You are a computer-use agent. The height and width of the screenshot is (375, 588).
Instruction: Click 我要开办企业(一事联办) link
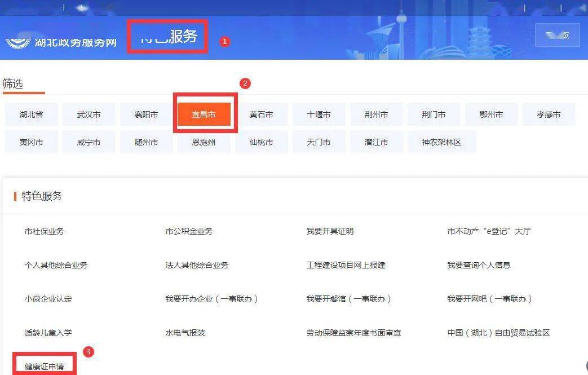(x=211, y=299)
